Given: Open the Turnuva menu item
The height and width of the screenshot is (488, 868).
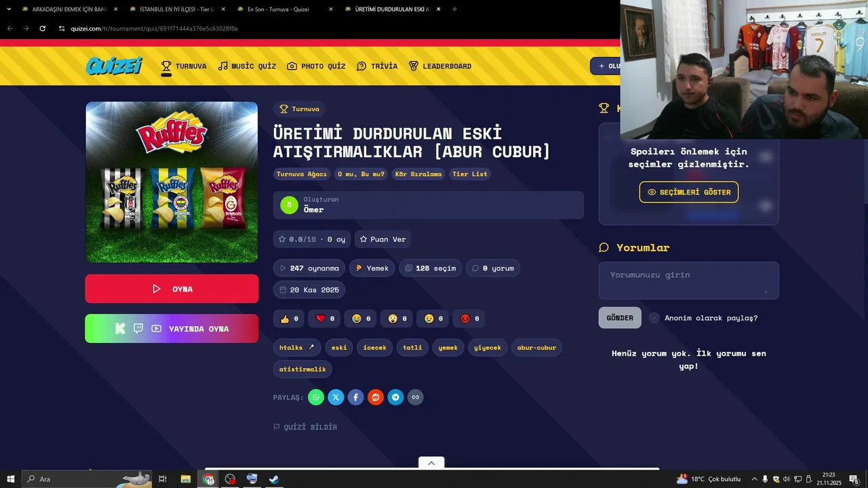Looking at the screenshot, I should click(184, 66).
